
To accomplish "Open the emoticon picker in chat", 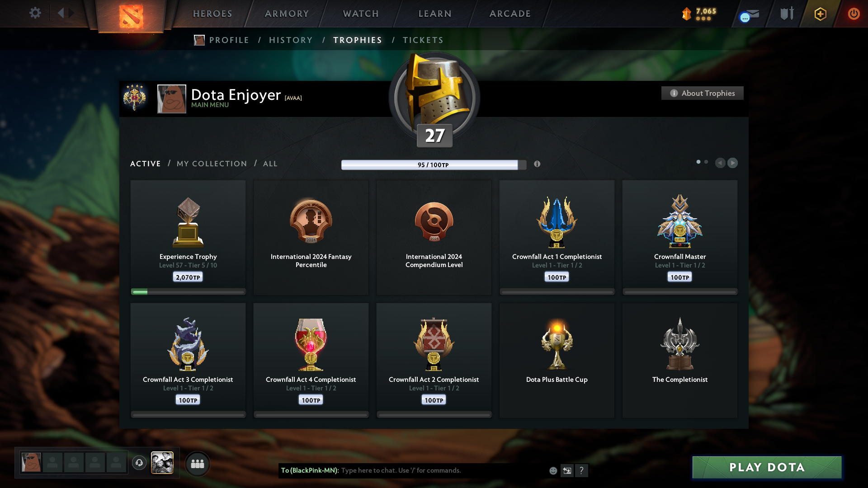I will (x=553, y=471).
